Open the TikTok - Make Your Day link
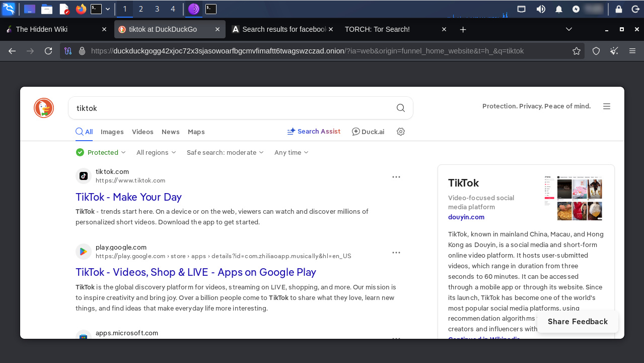The height and width of the screenshot is (363, 644). click(128, 197)
